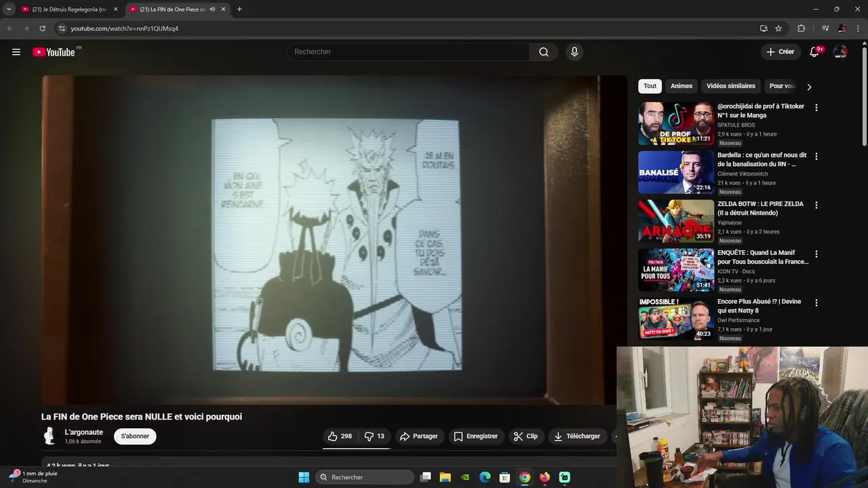Image resolution: width=868 pixels, height=488 pixels.
Task: Select the Pour vous filter chip
Action: coord(782,86)
